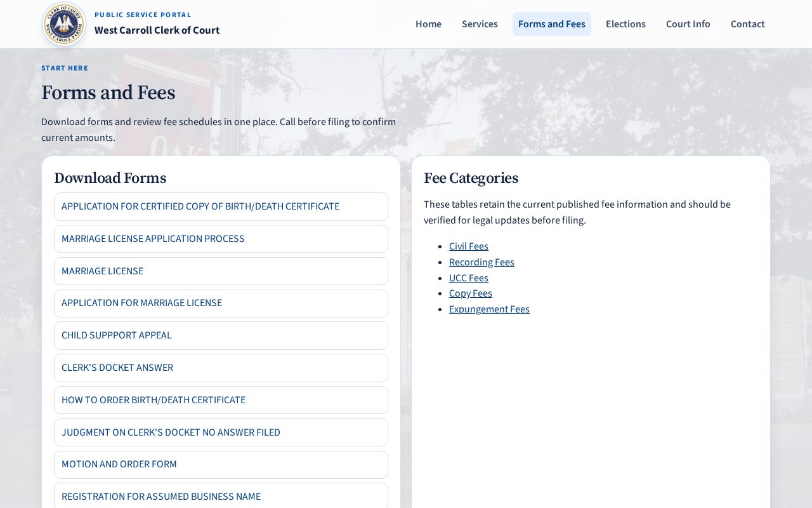The height and width of the screenshot is (508, 812).
Task: Open the Copy Fees link
Action: click(471, 293)
